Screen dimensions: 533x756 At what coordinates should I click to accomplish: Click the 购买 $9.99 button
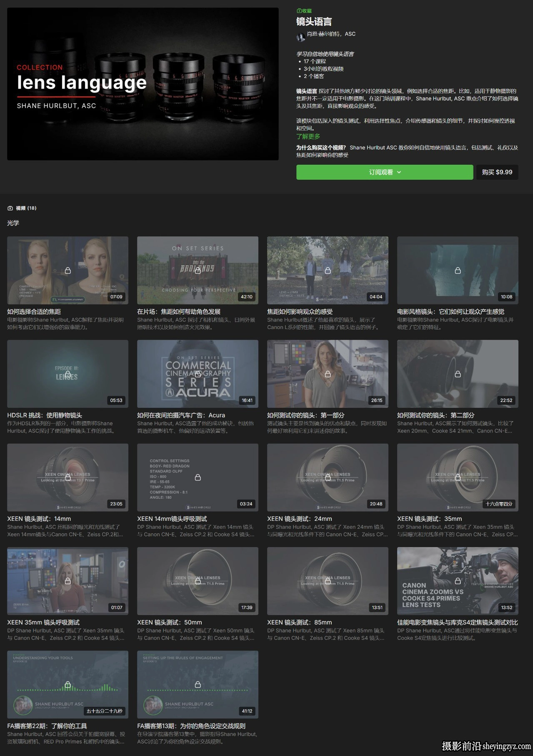pyautogui.click(x=497, y=172)
